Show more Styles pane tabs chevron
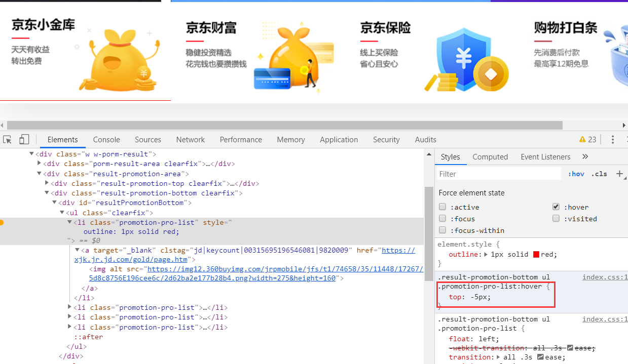 [x=585, y=157]
